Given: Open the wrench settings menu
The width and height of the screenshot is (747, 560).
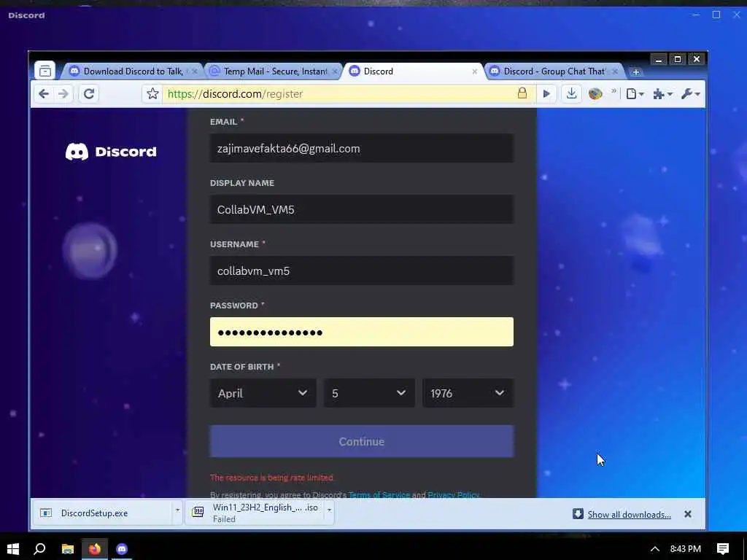Looking at the screenshot, I should 690,94.
